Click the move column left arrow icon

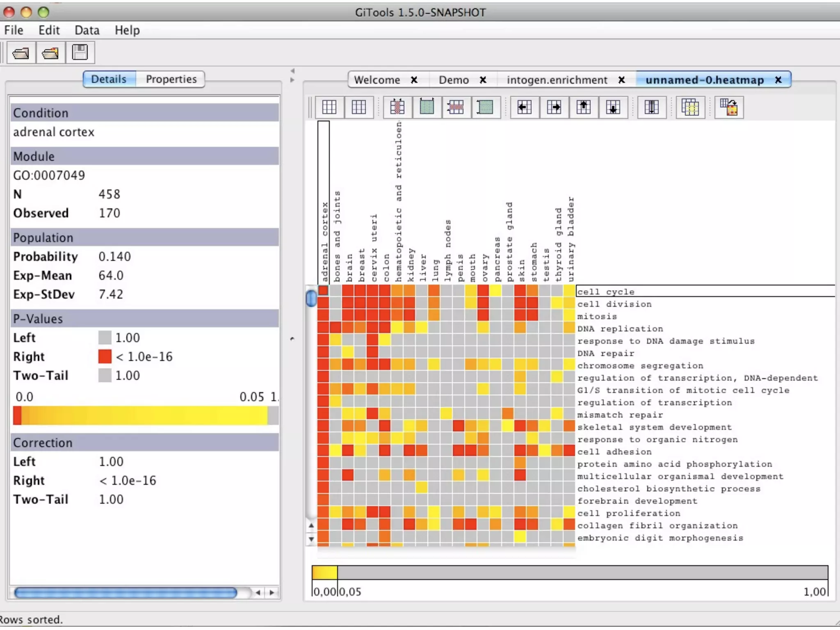pyautogui.click(x=524, y=107)
